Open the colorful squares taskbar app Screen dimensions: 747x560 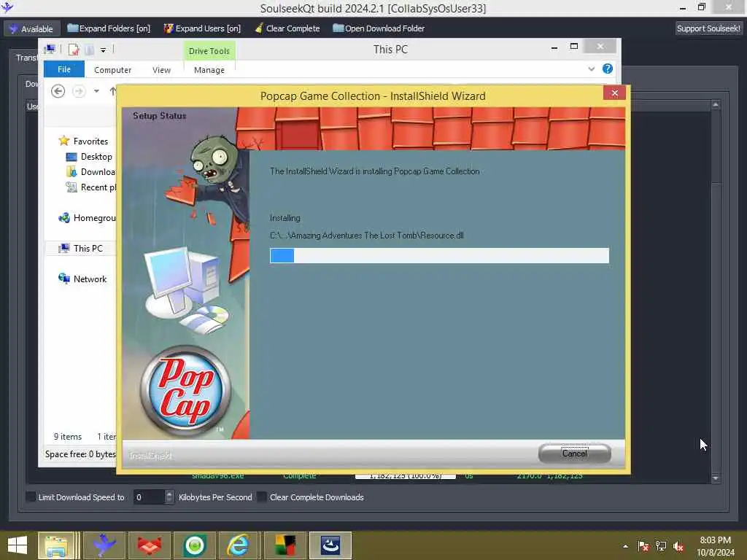point(285,545)
